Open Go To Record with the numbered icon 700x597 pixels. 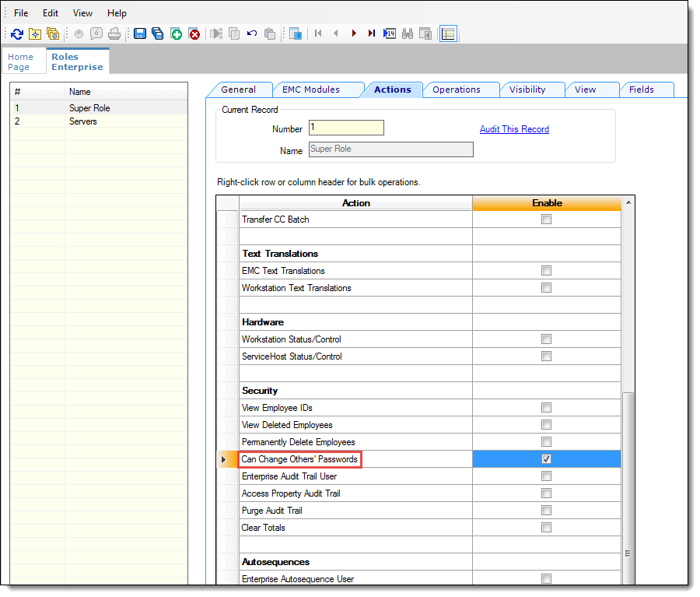pos(390,33)
